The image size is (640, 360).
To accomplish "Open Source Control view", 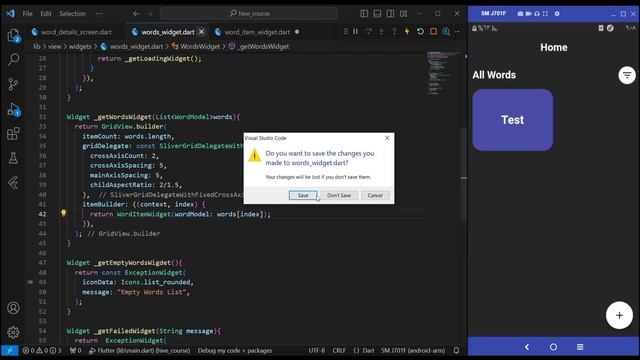I will (13, 84).
